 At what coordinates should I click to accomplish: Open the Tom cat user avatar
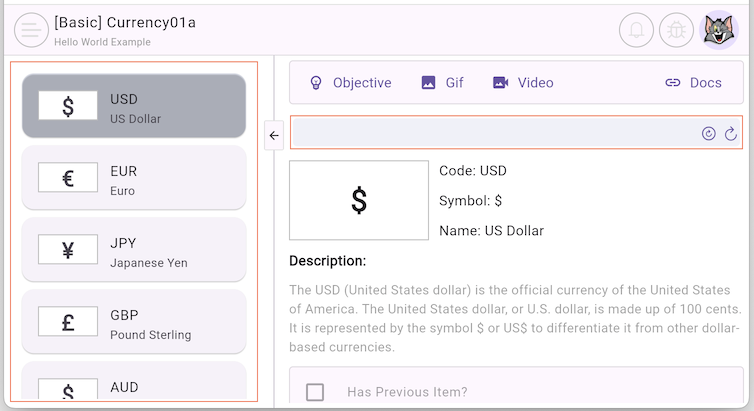(719, 30)
